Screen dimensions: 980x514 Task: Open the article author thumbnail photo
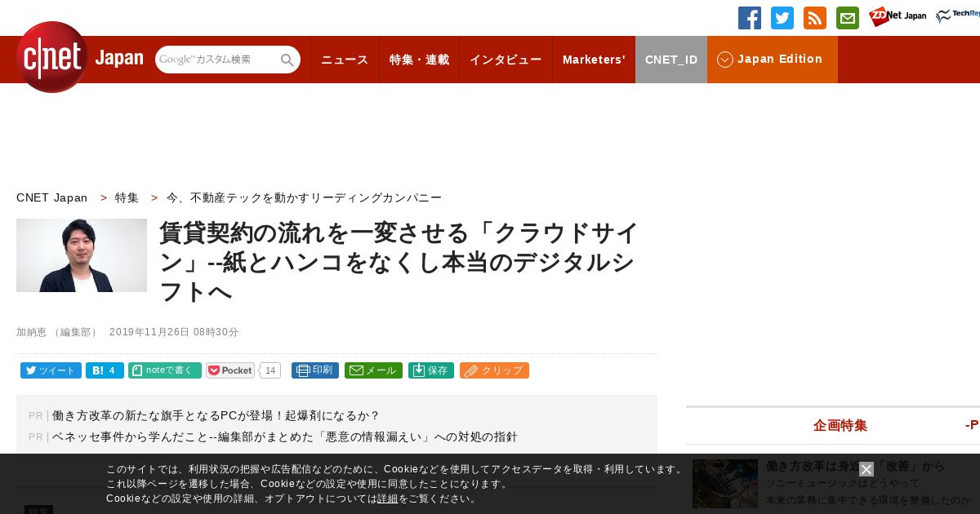pyautogui.click(x=82, y=255)
